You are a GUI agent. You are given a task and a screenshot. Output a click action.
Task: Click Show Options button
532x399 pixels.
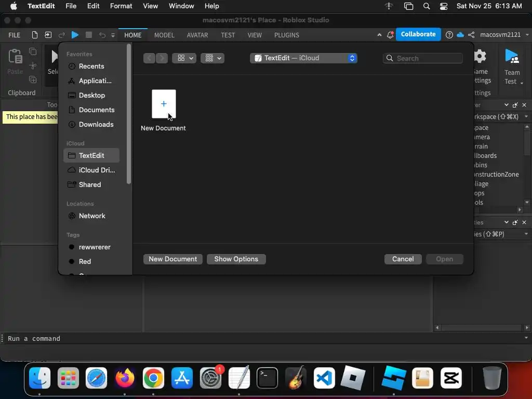pyautogui.click(x=236, y=259)
